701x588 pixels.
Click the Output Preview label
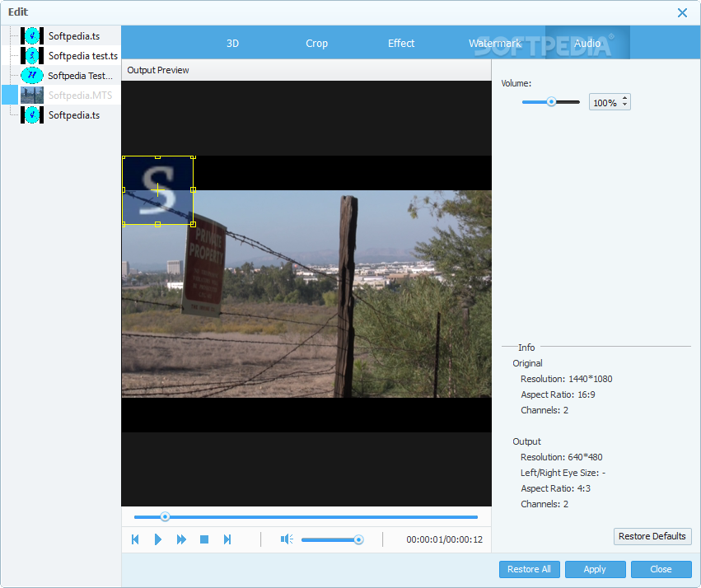coord(158,70)
